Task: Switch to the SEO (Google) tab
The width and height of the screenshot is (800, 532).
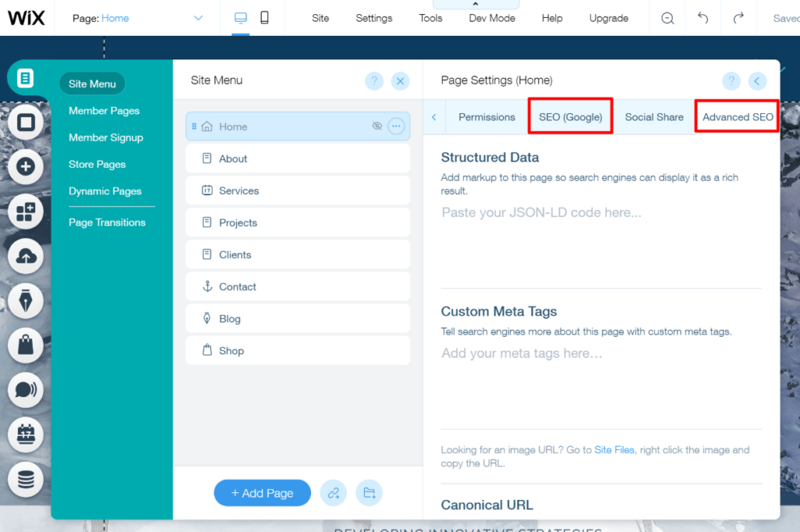Action: pos(570,117)
